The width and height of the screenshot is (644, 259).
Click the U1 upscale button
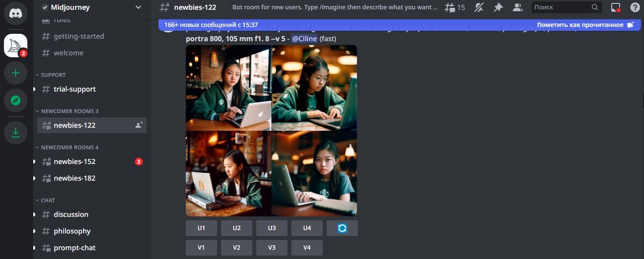click(201, 228)
